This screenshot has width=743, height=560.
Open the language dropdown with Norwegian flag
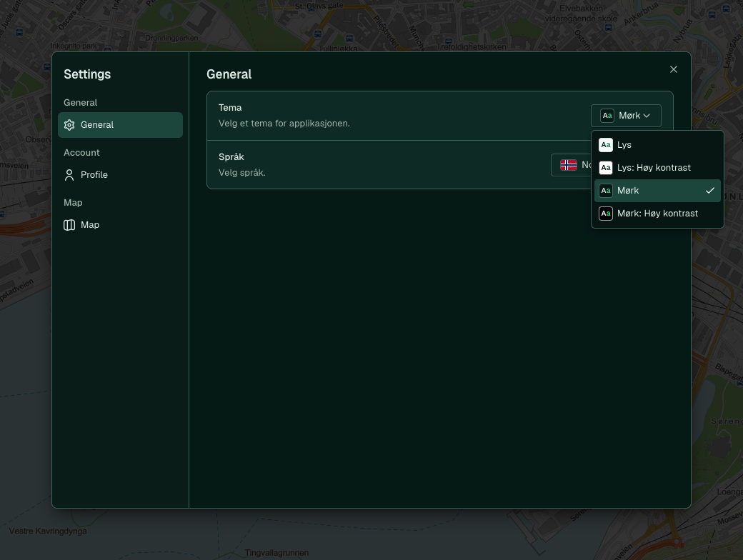point(572,165)
